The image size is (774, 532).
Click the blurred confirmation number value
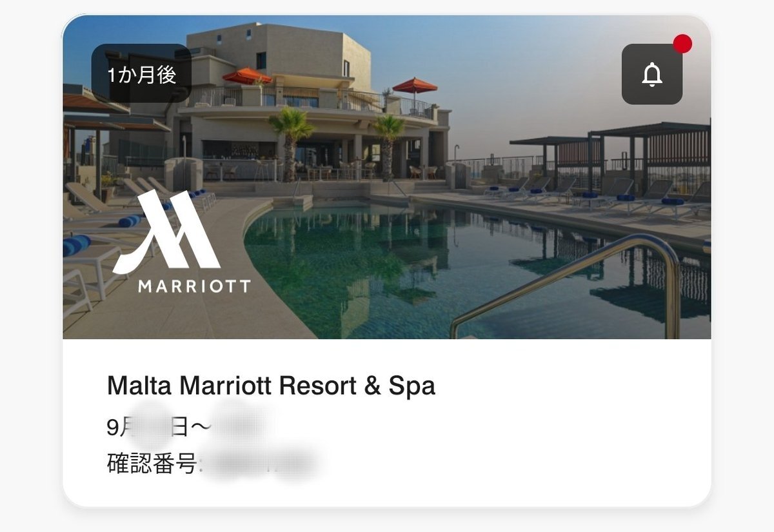[x=260, y=464]
